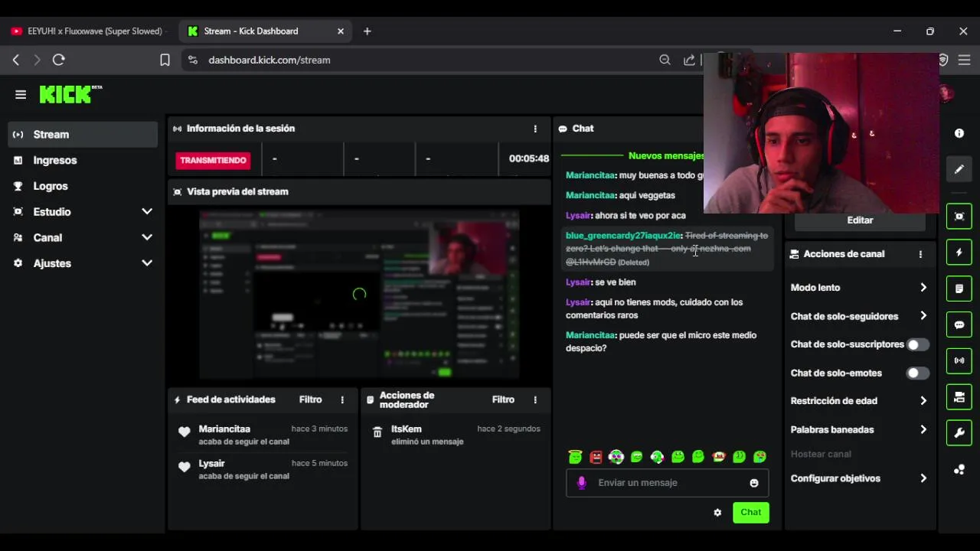Open Chat de solo-seguidores options
The width and height of the screenshot is (980, 551).
point(859,316)
